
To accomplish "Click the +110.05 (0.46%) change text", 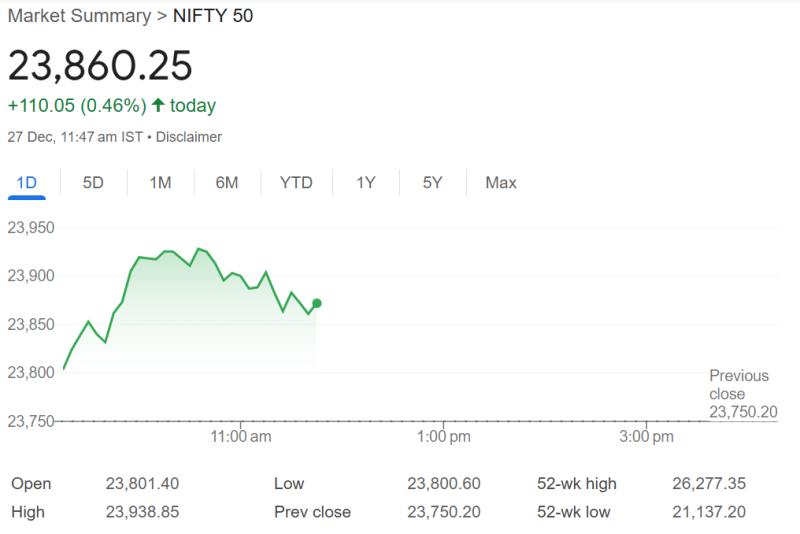I will (x=76, y=105).
